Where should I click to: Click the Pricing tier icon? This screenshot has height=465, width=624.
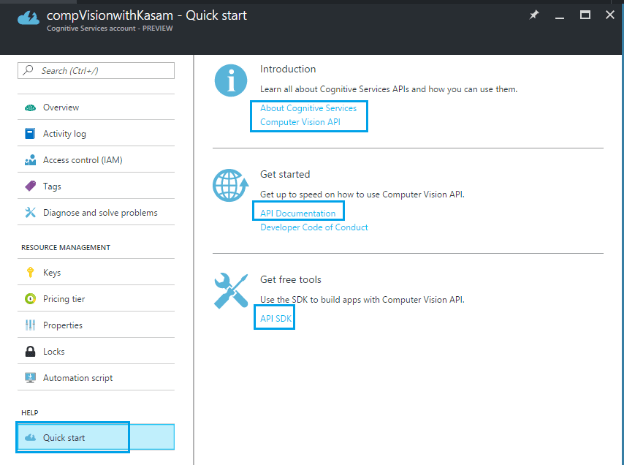click(x=31, y=299)
